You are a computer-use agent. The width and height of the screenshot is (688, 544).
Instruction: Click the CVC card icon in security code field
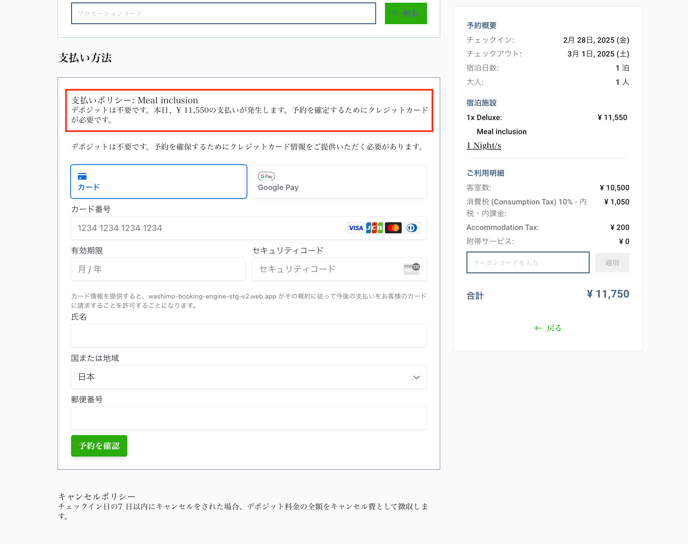point(411,269)
